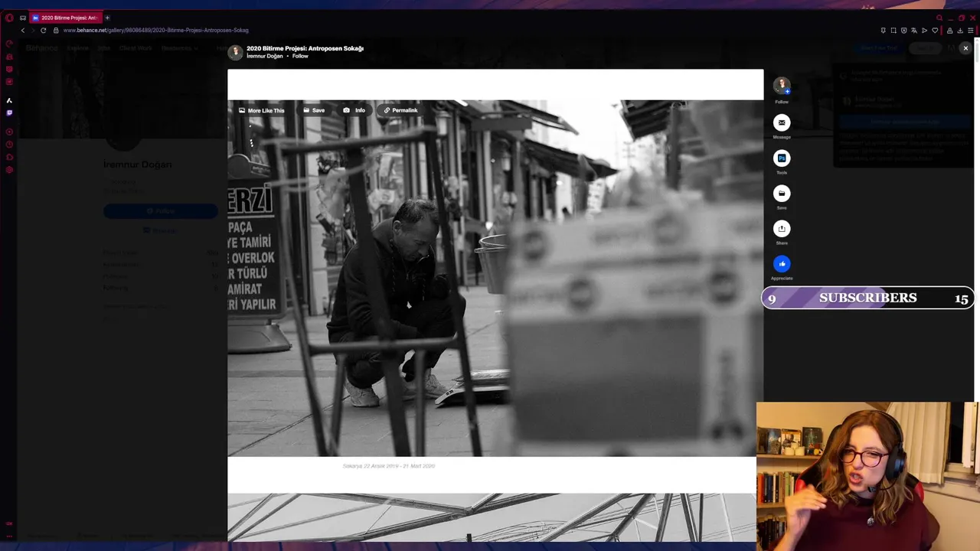The image size is (980, 551).
Task: Open Aria AI icon in sidebar
Action: (9, 100)
